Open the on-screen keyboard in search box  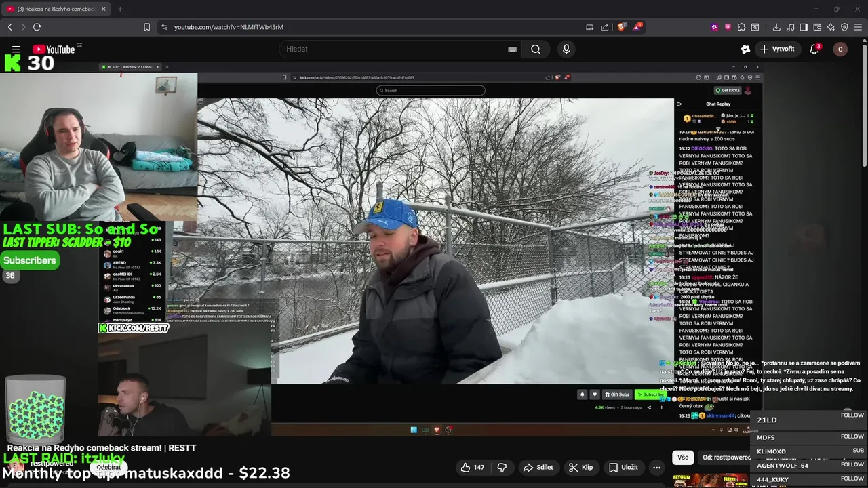(512, 49)
